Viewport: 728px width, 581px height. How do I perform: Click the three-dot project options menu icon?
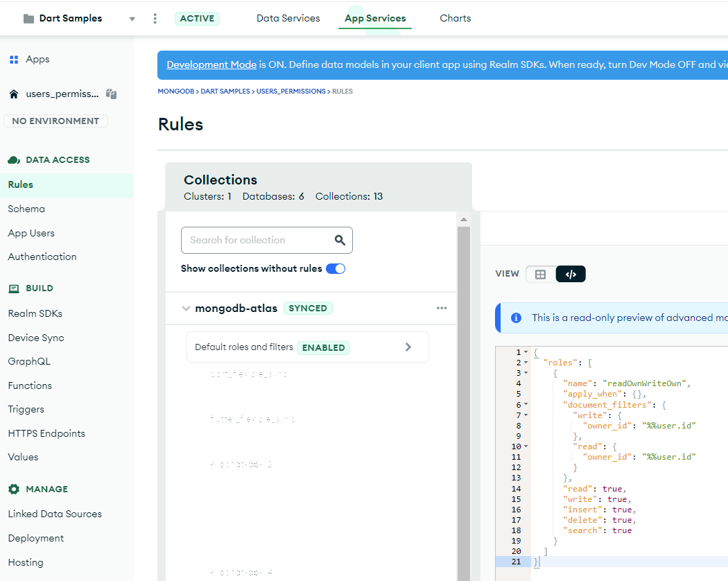click(x=155, y=19)
